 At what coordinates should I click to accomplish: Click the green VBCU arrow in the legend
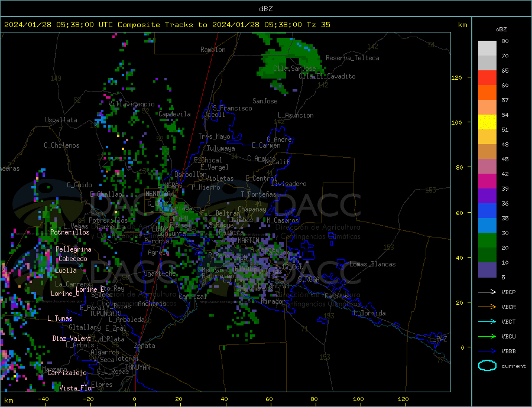click(487, 337)
